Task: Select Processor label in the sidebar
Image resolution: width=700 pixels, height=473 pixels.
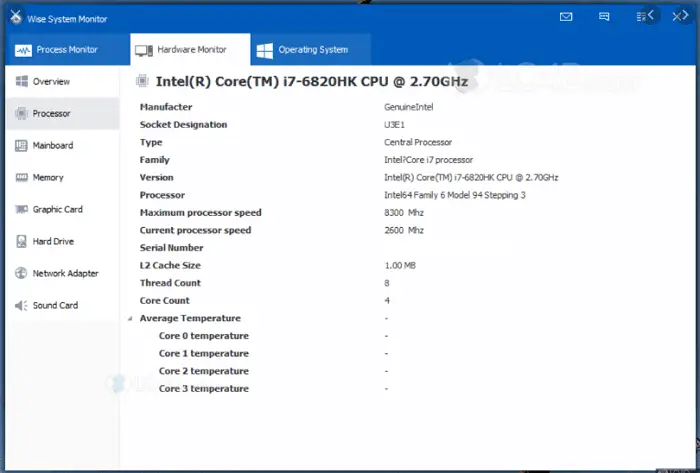Action: [51, 114]
